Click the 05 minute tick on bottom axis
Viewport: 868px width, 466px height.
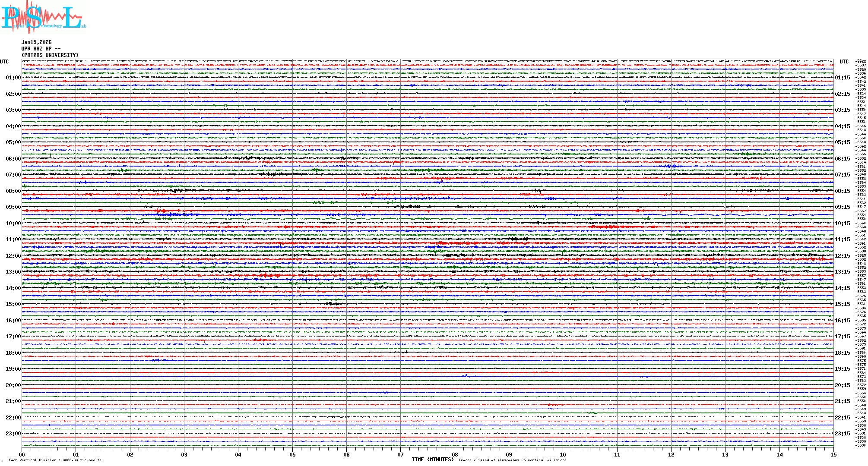(x=292, y=454)
